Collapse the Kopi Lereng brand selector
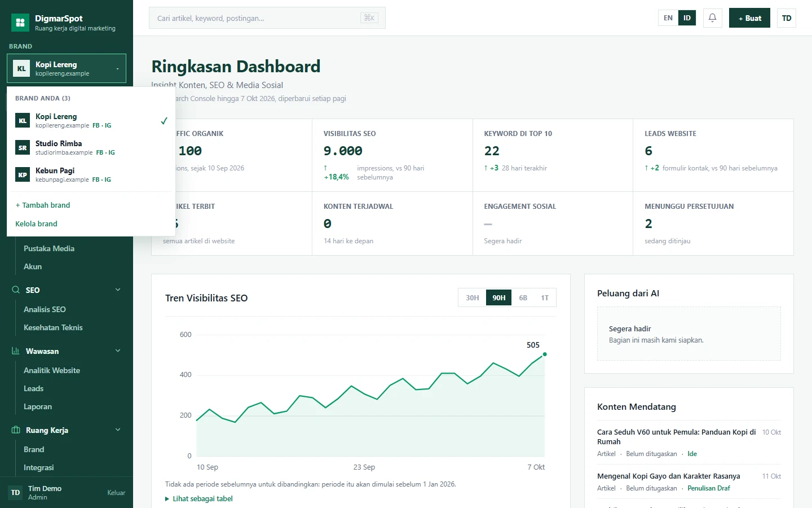The height and width of the screenshot is (508, 812). pyautogui.click(x=67, y=68)
